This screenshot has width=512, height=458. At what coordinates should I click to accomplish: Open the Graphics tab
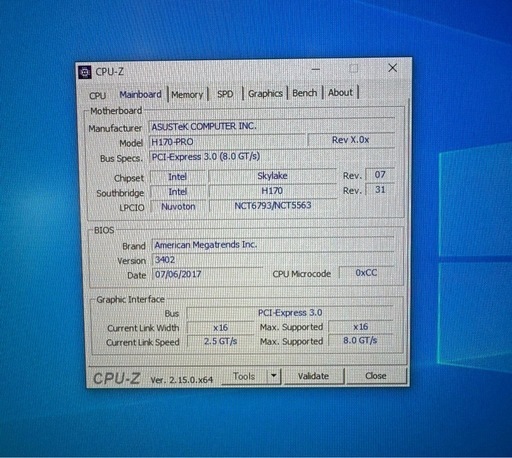point(265,93)
